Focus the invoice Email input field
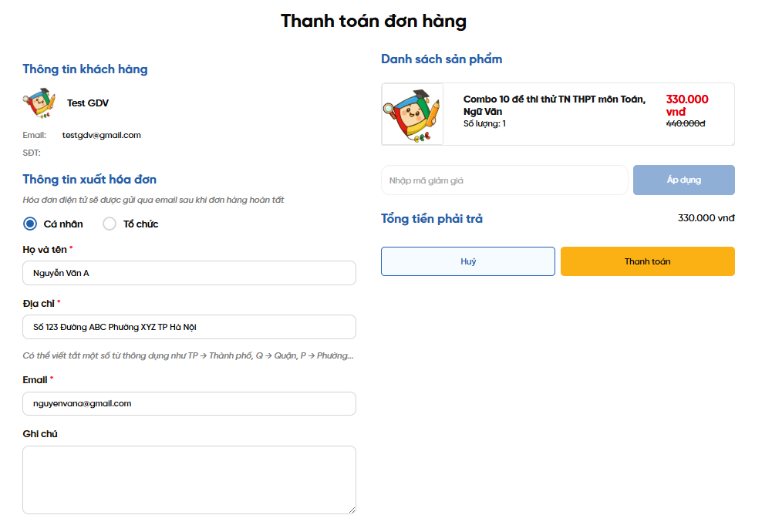The width and height of the screenshot is (772, 532). 189,403
